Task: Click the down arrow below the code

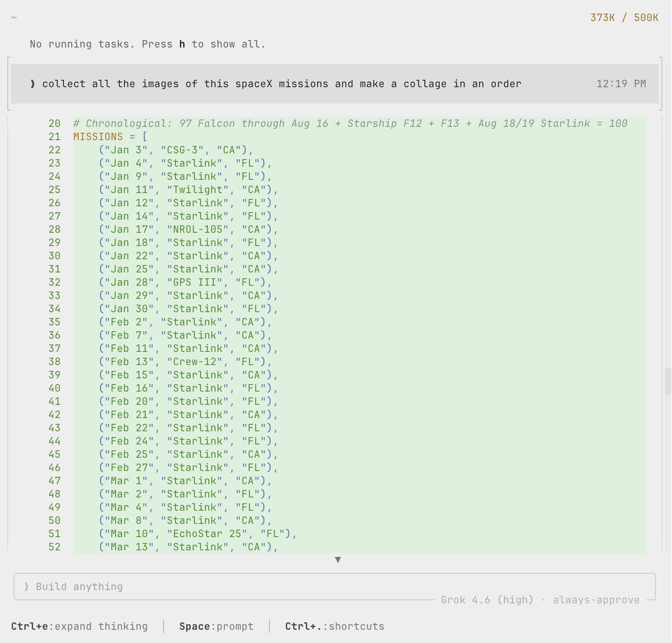Action: click(x=338, y=560)
